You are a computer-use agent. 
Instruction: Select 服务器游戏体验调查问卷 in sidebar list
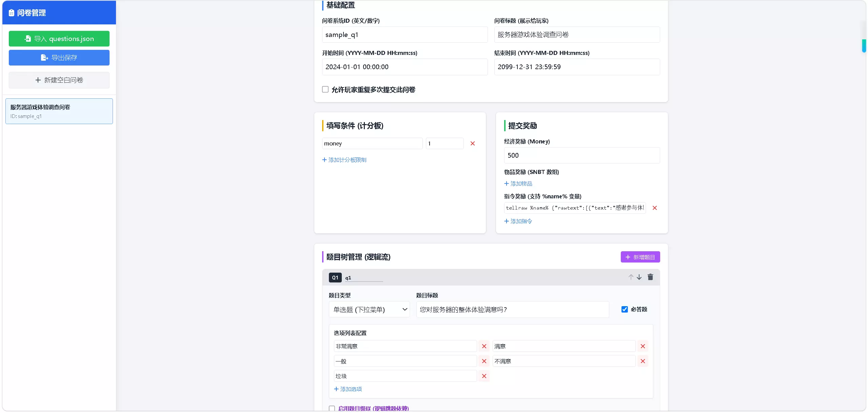(59, 111)
